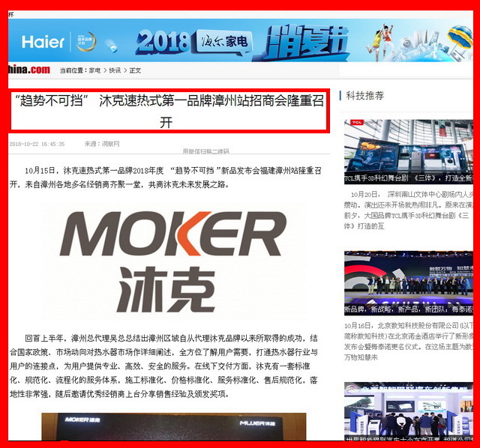Click the publish date 2018-10-22 16:45:35
Screen dimensions: 480x448
tap(37, 144)
